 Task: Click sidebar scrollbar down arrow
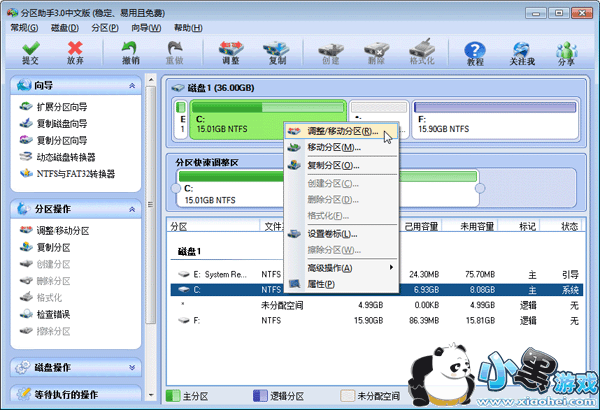[x=151, y=395]
